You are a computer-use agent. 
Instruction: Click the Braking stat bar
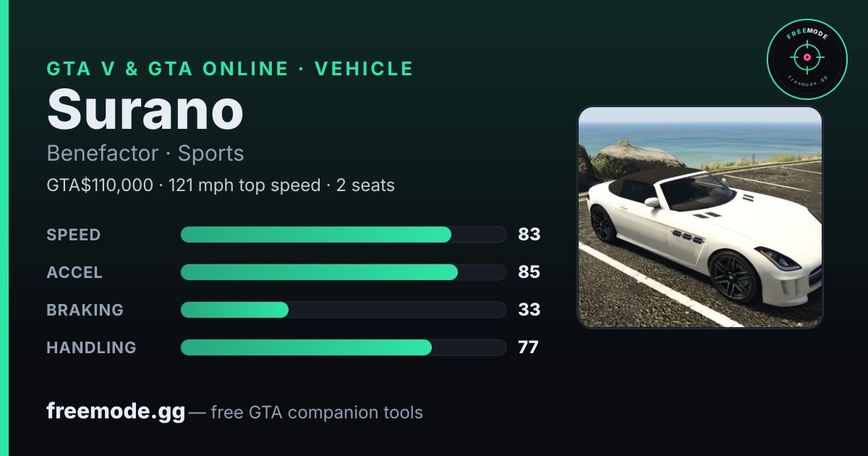(343, 310)
